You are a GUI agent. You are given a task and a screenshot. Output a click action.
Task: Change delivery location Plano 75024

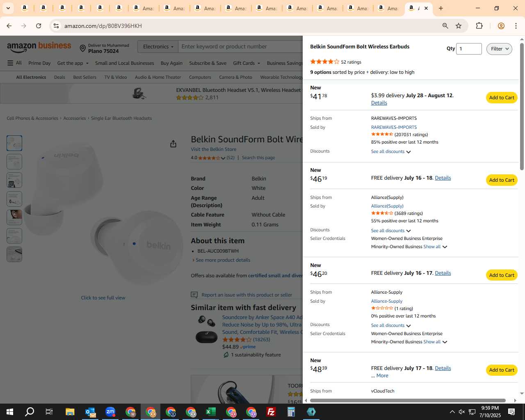tap(104, 48)
